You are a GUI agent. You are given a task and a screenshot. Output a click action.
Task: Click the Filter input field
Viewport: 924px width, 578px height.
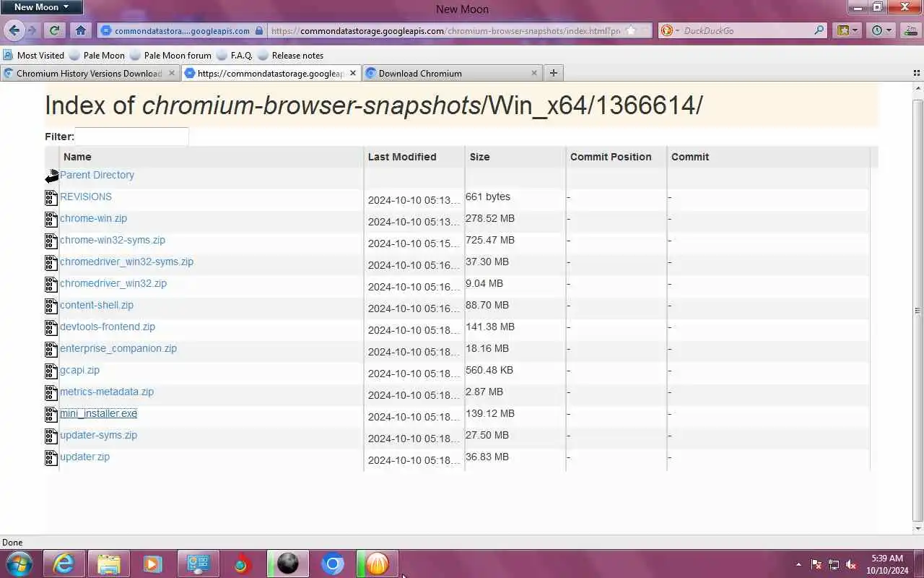click(131, 137)
